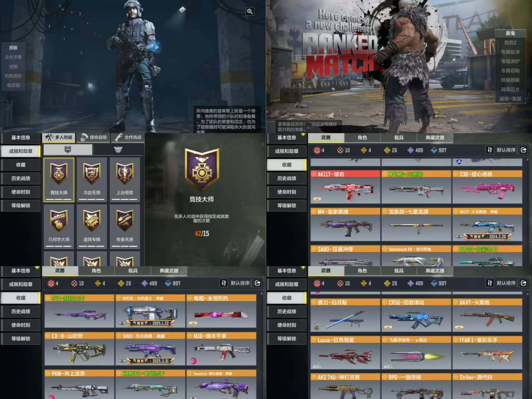Open the M16-锦木千束 weapon card
This screenshot has width=532, height=399.
221,349
